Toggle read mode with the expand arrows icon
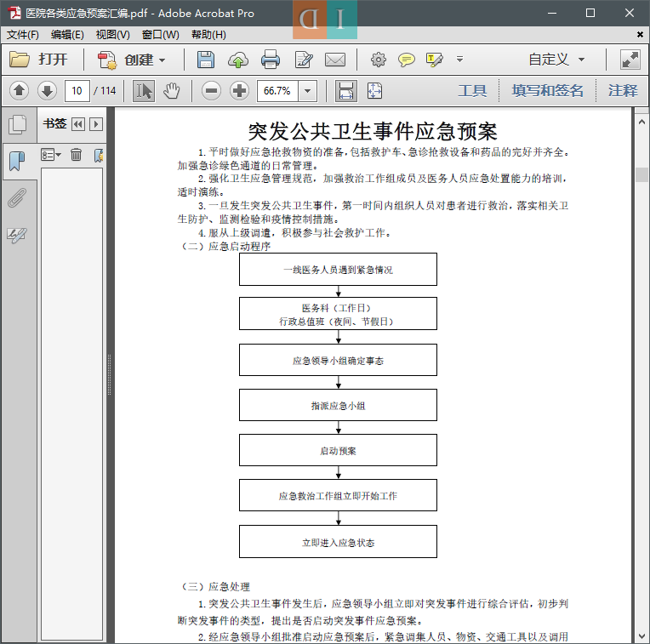Image resolution: width=650 pixels, height=644 pixels. (x=630, y=60)
